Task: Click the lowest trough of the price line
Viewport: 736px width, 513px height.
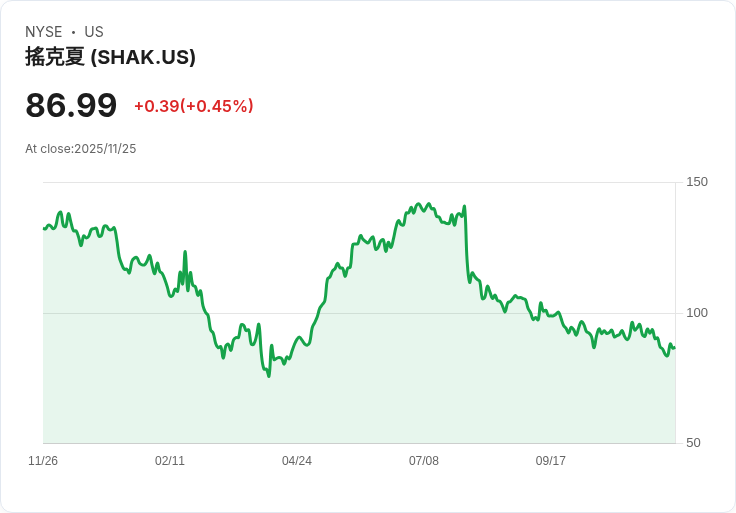Action: [x=268, y=375]
